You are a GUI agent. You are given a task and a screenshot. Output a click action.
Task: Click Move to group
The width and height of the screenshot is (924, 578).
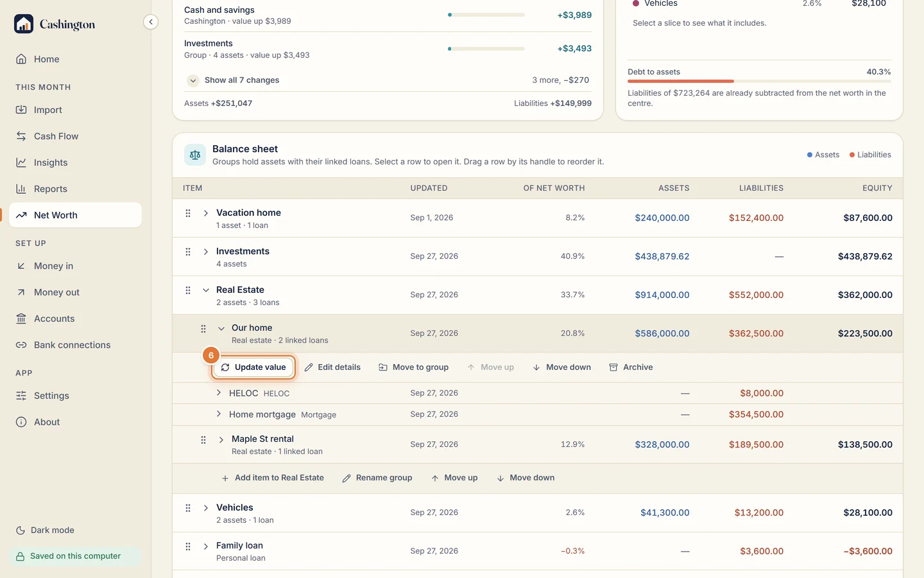[414, 367]
